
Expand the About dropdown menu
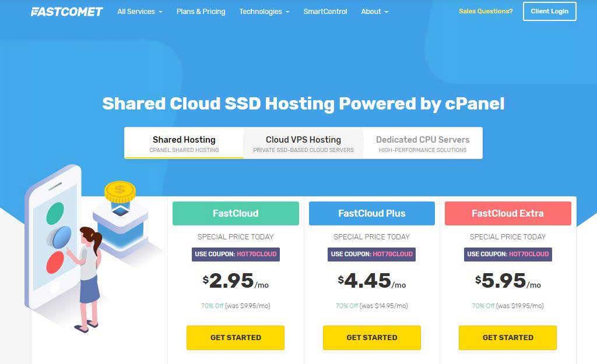(375, 12)
